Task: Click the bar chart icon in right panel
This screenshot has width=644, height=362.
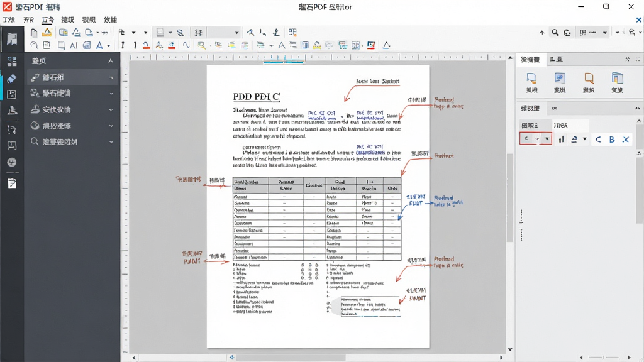Action: point(562,139)
